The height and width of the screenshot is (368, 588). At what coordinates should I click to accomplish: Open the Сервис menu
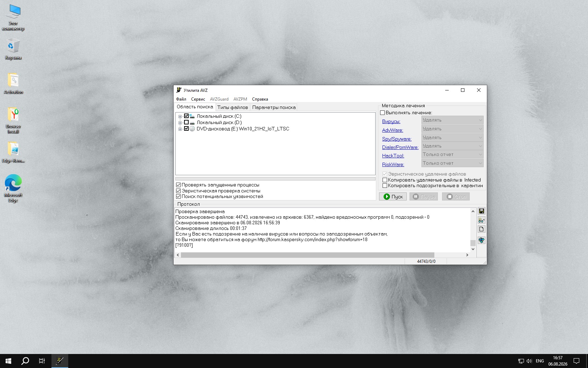coord(198,99)
